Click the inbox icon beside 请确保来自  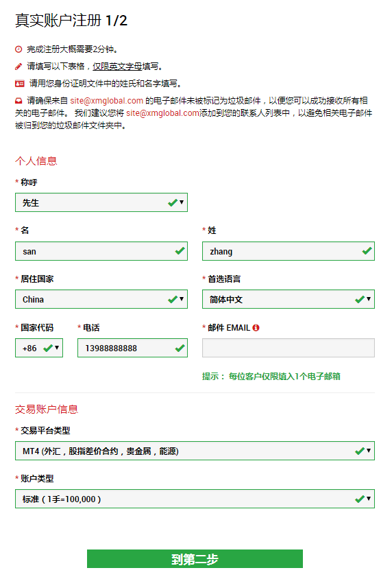[19, 100]
